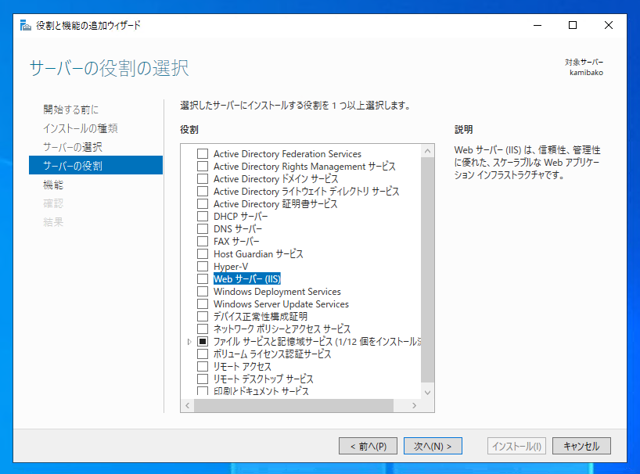Select Windows Server Update Services label

tap(281, 304)
